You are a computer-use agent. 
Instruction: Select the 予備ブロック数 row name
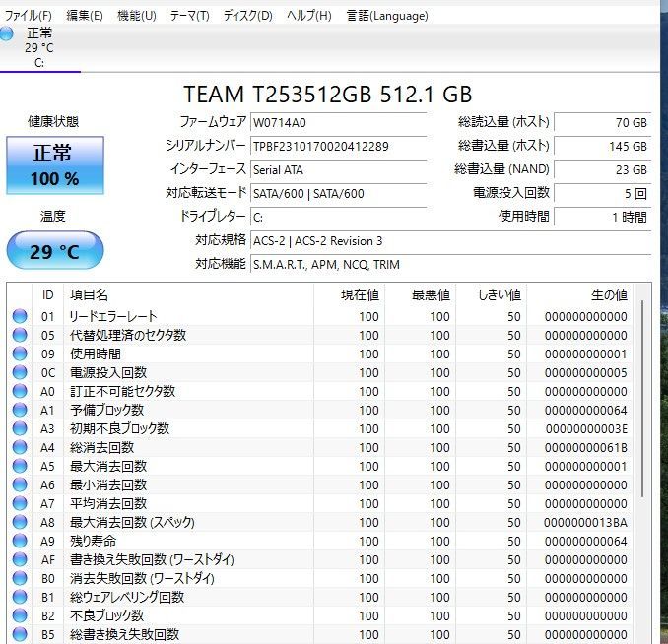tap(106, 411)
